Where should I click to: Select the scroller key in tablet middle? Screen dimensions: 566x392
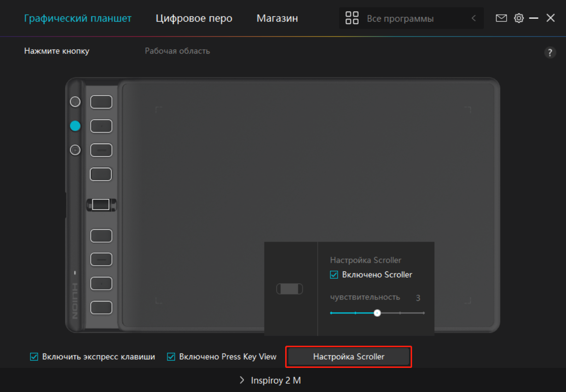point(101,204)
